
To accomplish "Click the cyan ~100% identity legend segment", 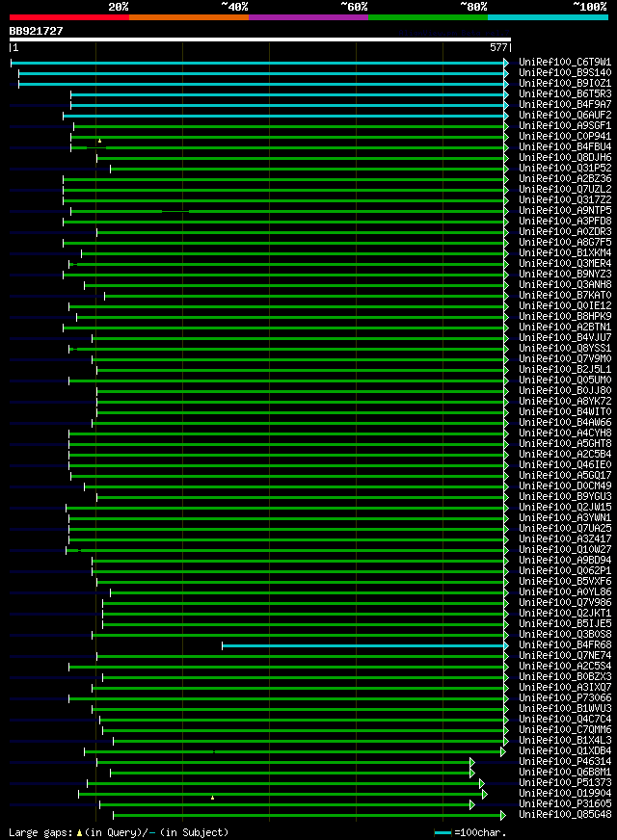I will point(548,17).
